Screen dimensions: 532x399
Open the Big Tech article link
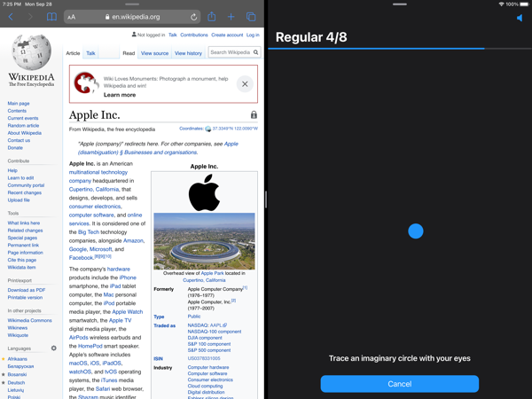point(89,232)
